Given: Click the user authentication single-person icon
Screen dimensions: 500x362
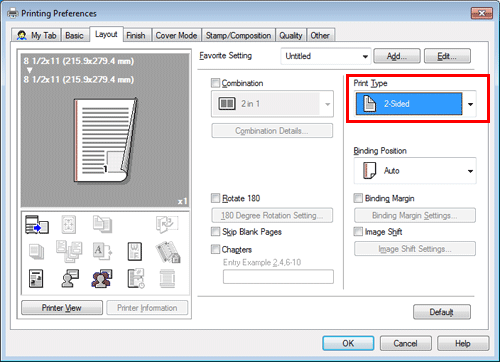Looking at the screenshot, I should tap(70, 278).
